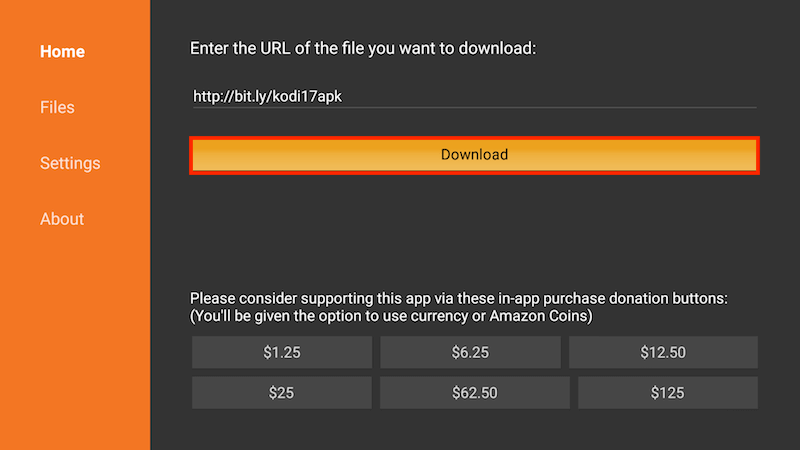This screenshot has width=800, height=450.
Task: Donate $62.50 to support the app
Action: click(x=474, y=393)
